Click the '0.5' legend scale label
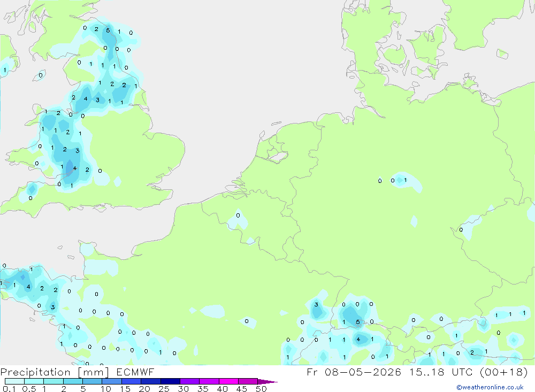This screenshot has width=535, height=392. [x=29, y=389]
